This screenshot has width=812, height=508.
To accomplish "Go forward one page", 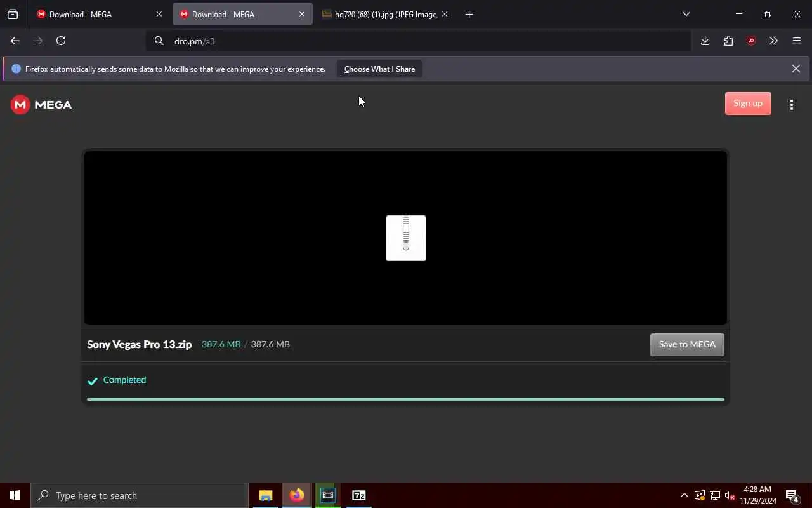I will pos(38,41).
